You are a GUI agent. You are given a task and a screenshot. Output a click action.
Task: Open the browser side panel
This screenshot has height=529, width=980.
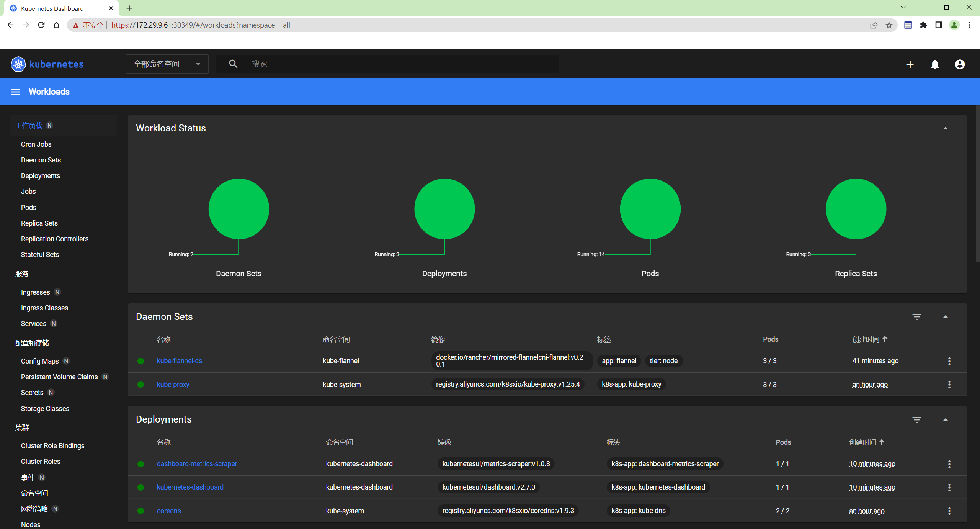coord(939,25)
